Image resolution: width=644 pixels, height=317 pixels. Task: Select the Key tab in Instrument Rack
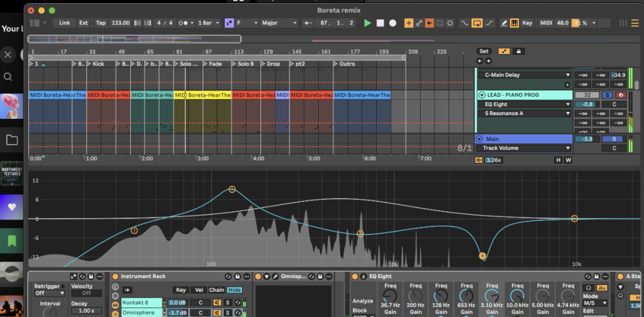click(181, 290)
